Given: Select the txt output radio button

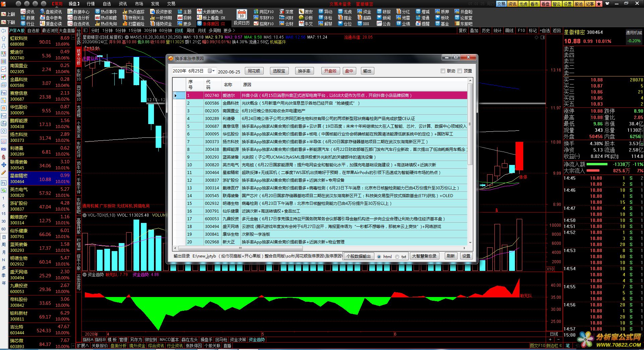Looking at the screenshot, I should [x=397, y=256].
